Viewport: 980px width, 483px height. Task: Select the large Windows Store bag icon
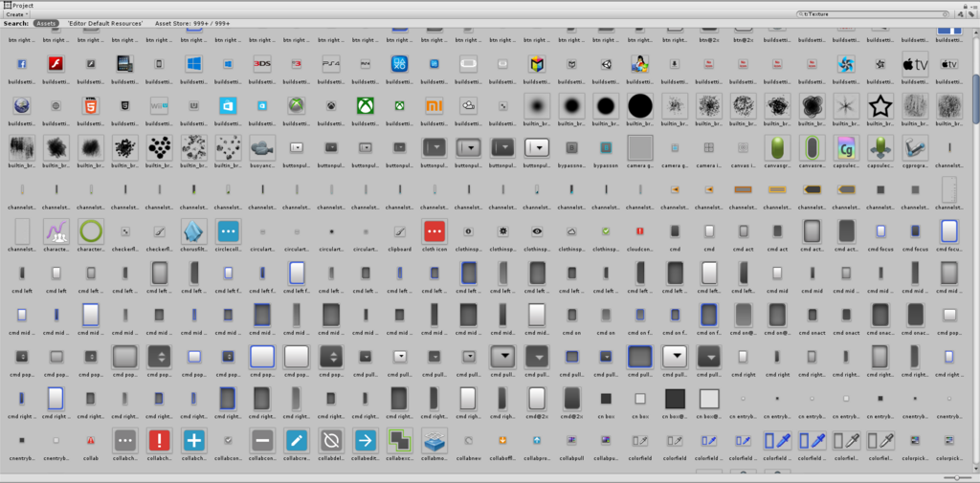228,105
